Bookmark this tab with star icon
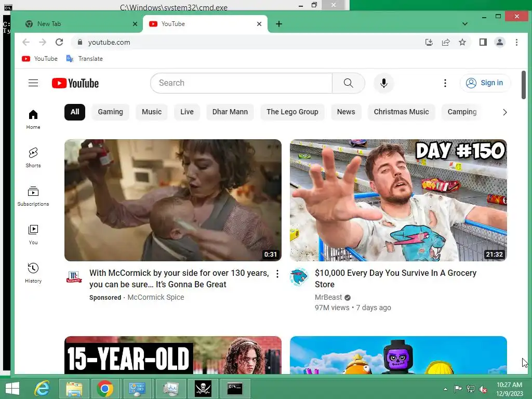This screenshot has width=532, height=399. pyautogui.click(x=462, y=42)
